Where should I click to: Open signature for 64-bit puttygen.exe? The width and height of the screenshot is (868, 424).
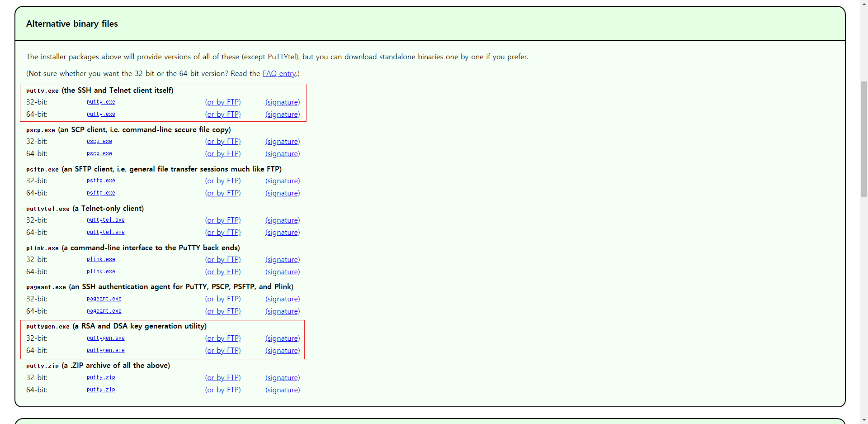pyautogui.click(x=283, y=350)
